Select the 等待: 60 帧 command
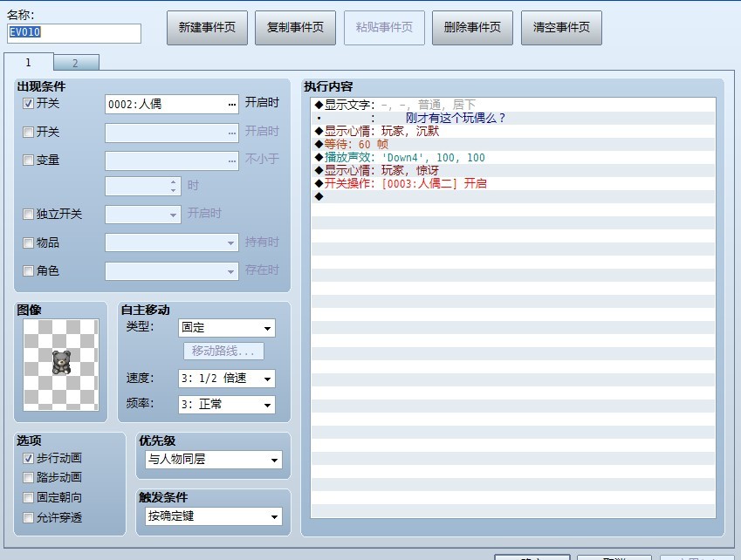The height and width of the screenshot is (560, 741). coord(513,145)
